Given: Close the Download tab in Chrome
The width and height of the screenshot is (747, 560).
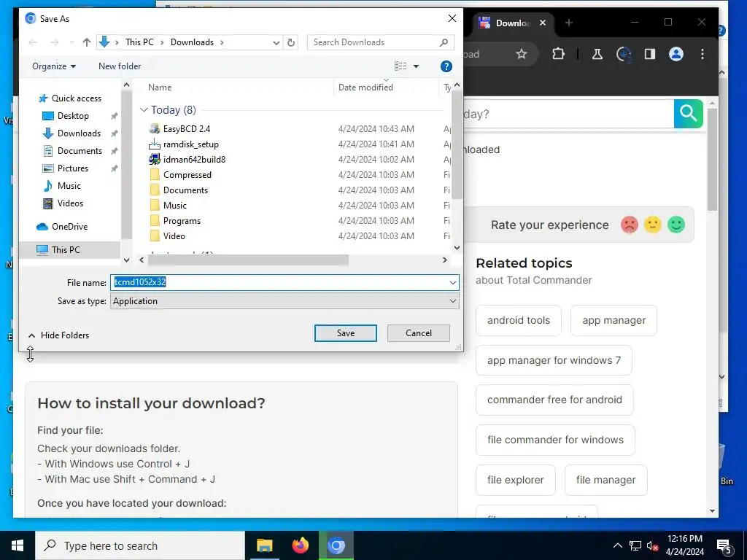Looking at the screenshot, I should click(x=542, y=23).
